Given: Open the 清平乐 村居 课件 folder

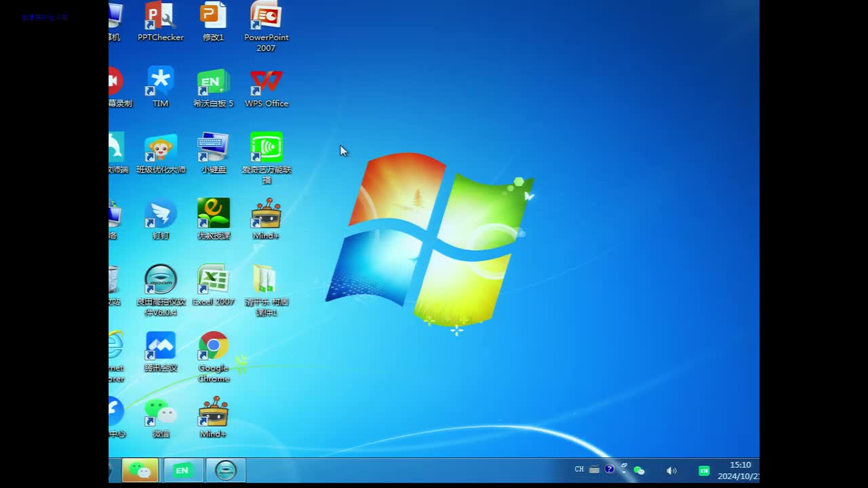Looking at the screenshot, I should [266, 290].
